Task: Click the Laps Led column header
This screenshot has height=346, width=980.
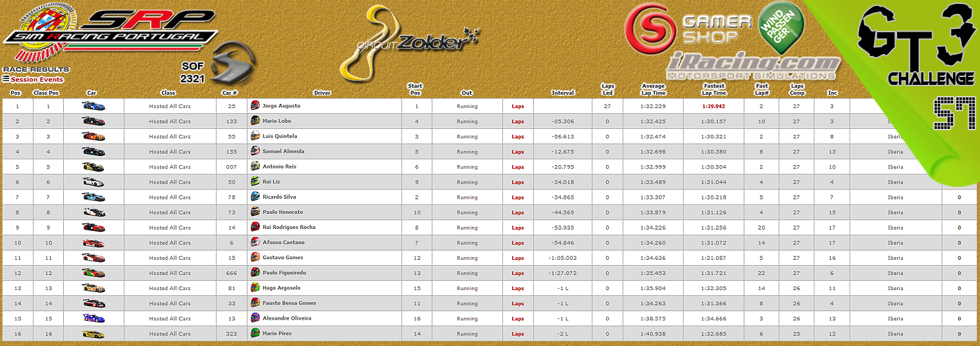Action: 607,89
